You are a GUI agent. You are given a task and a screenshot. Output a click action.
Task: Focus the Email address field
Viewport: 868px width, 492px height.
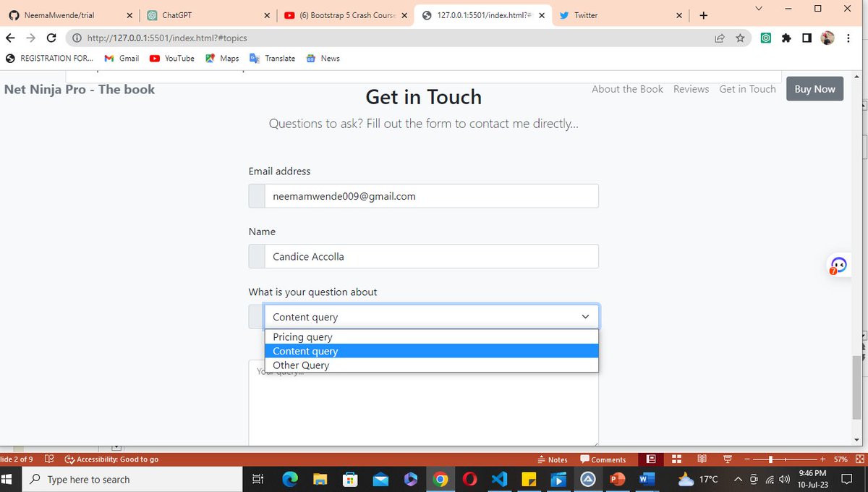coord(431,196)
